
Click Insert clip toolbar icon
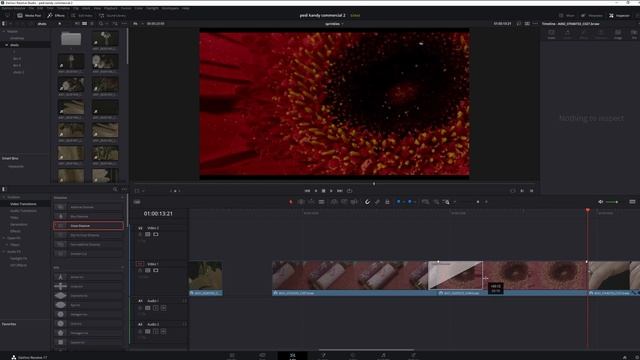[x=334, y=202]
